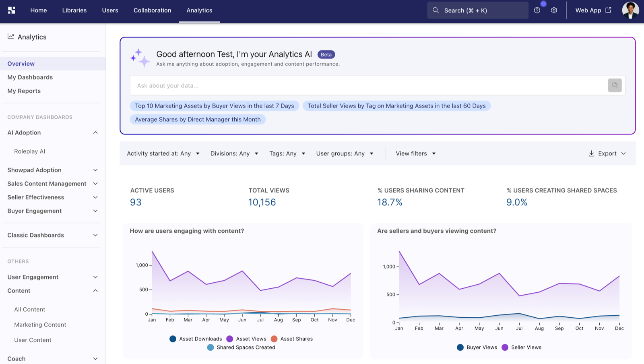
Task: Click the Users Sharing Content value 18.7%
Action: 390,203
